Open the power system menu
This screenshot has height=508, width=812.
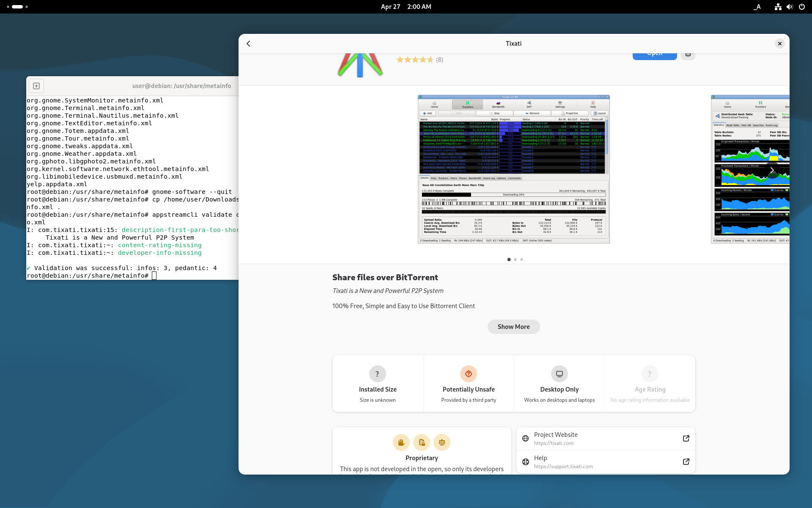[802, 7]
